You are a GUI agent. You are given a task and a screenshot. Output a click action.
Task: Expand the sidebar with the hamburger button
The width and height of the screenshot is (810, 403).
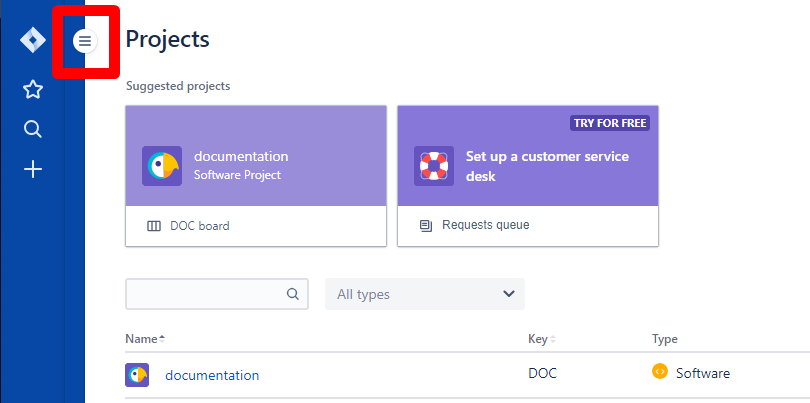85,41
